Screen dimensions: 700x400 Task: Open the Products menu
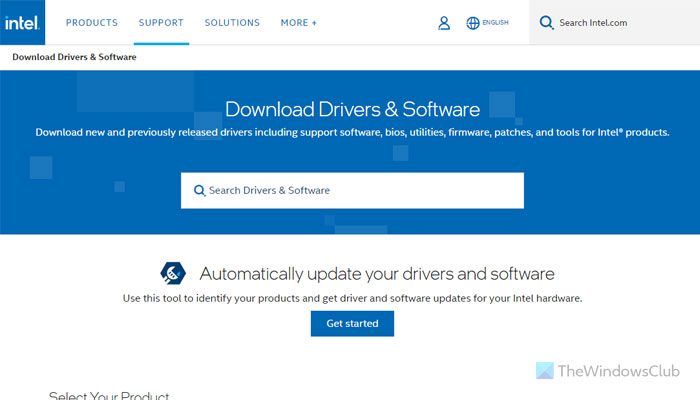92,23
